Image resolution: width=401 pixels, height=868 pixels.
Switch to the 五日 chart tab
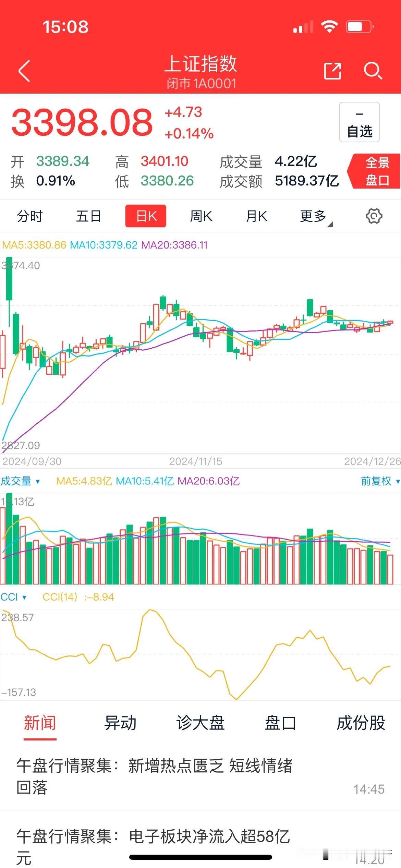(88, 216)
